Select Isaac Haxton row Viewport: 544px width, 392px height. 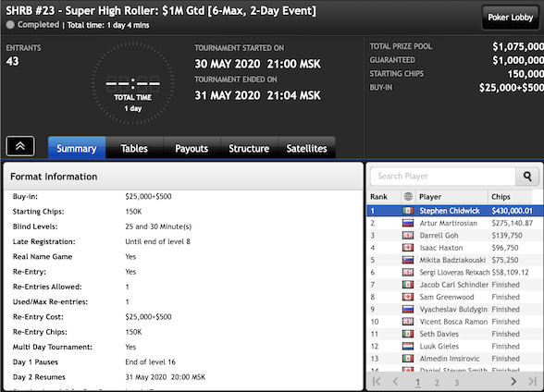tap(454, 248)
